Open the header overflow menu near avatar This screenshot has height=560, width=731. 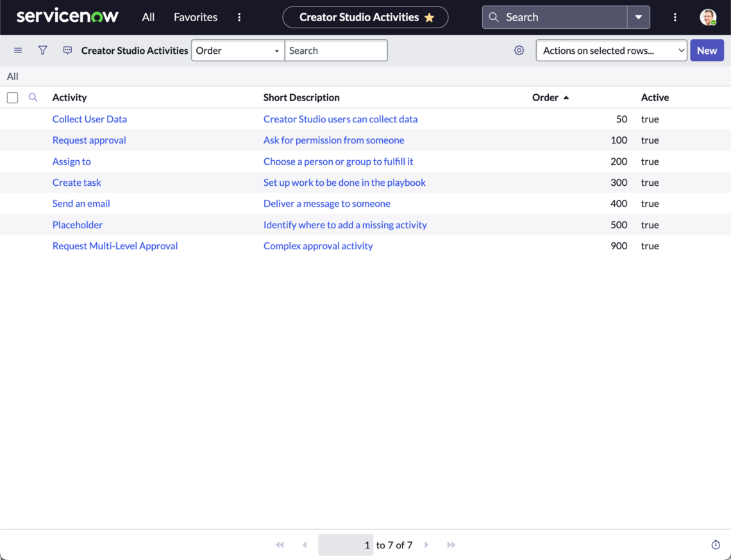[x=675, y=17]
